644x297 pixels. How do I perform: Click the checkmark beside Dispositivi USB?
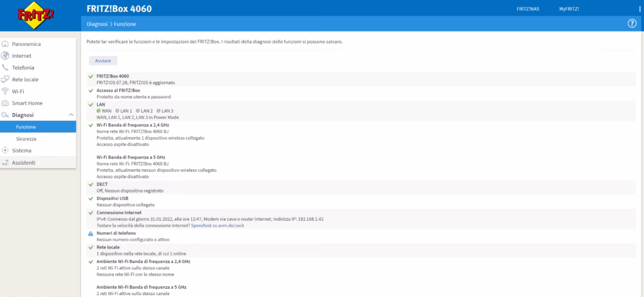(x=91, y=198)
